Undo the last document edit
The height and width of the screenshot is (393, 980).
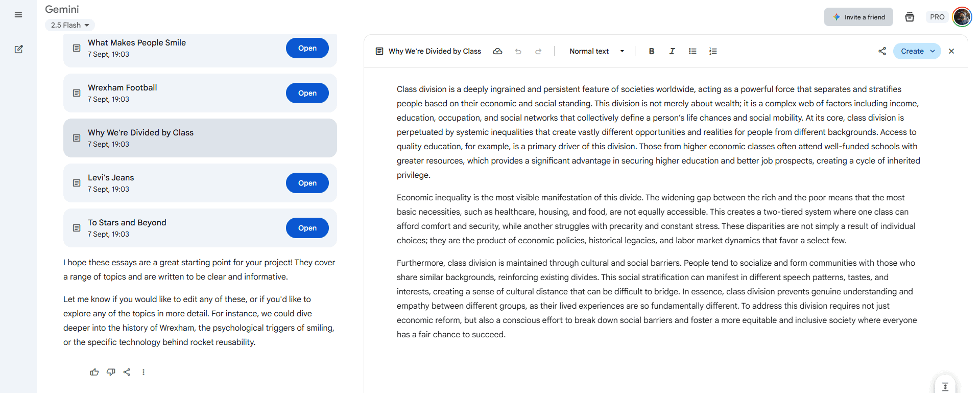pyautogui.click(x=518, y=51)
